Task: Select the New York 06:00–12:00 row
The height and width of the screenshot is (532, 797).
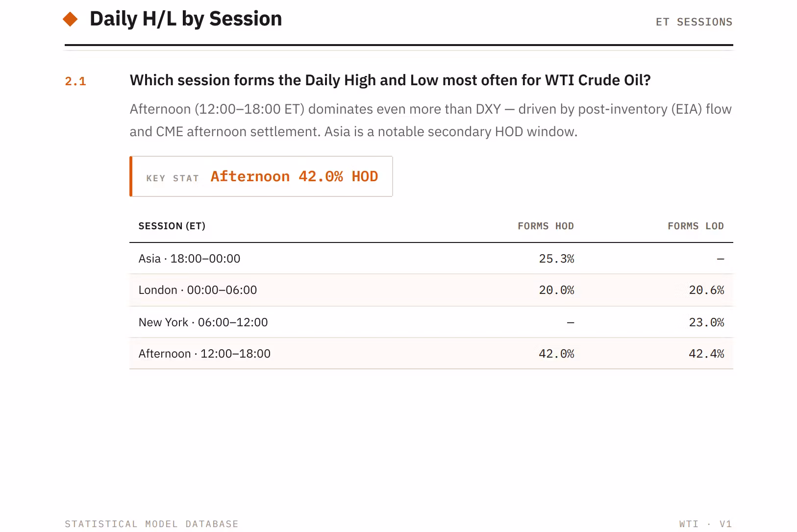Action: pos(431,322)
